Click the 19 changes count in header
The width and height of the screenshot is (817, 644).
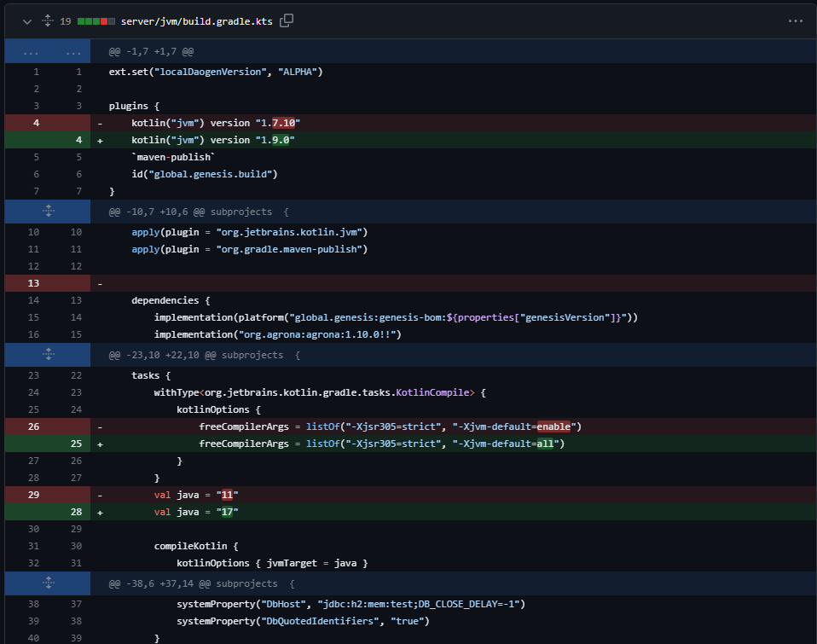66,20
